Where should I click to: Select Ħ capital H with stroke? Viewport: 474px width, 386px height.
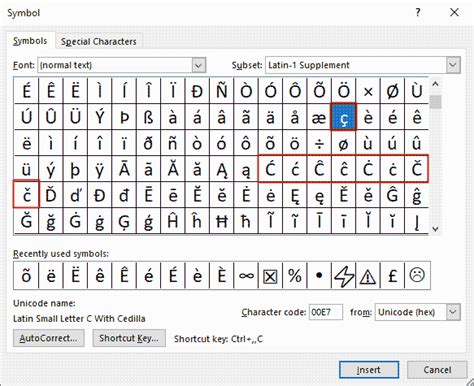[222, 221]
